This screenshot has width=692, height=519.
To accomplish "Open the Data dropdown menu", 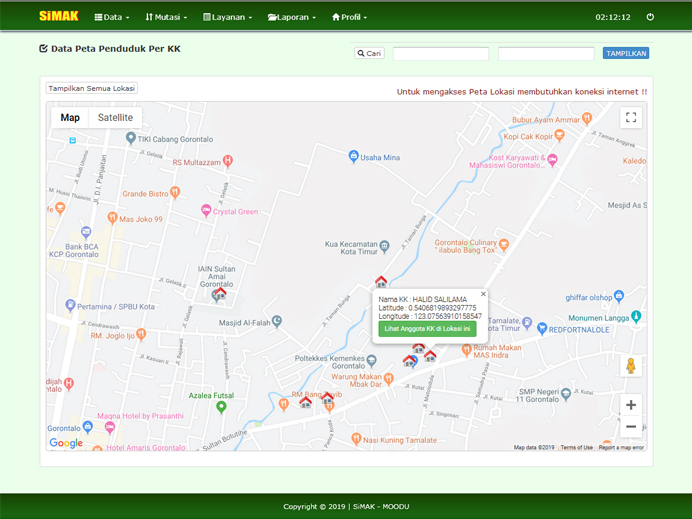I will [111, 17].
